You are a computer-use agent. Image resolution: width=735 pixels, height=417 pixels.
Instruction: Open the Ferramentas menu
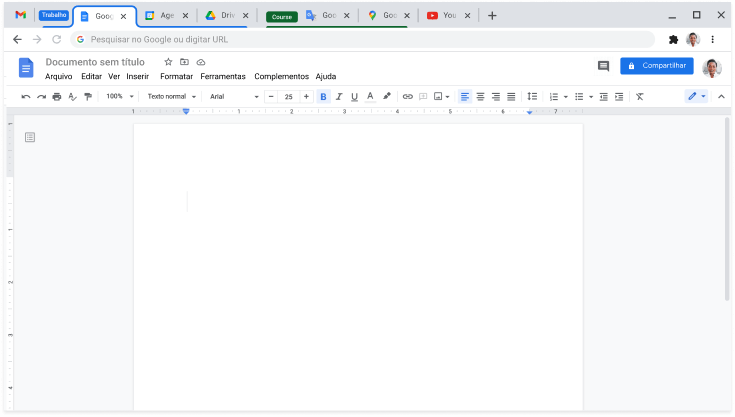coord(223,76)
